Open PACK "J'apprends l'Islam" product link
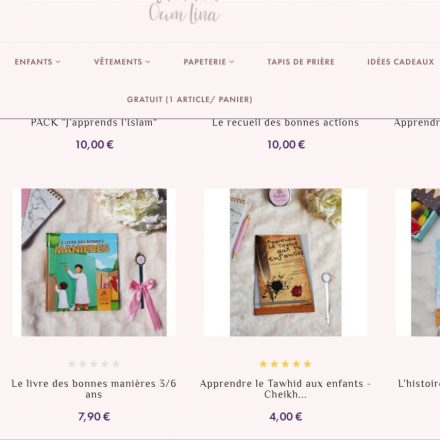The height and width of the screenshot is (440, 440). pos(94,123)
